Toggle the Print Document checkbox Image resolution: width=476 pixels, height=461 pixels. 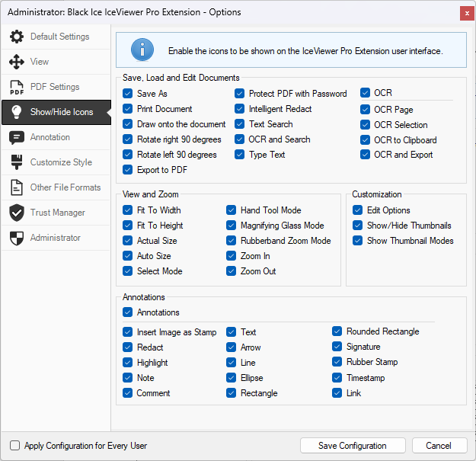click(x=127, y=109)
